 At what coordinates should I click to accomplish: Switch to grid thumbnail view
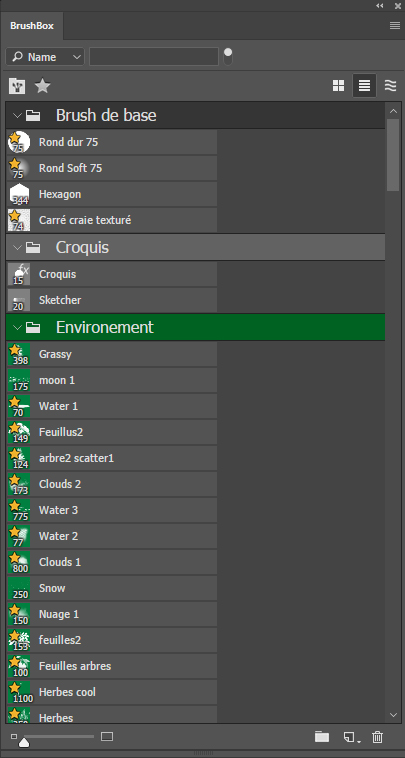tap(338, 86)
